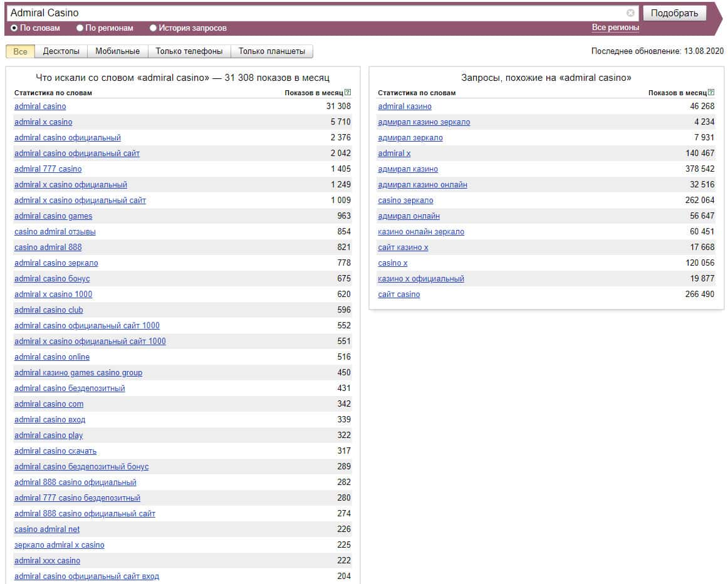Open the 'сайт casino' similar query link
The width and height of the screenshot is (728, 584).
coord(398,295)
